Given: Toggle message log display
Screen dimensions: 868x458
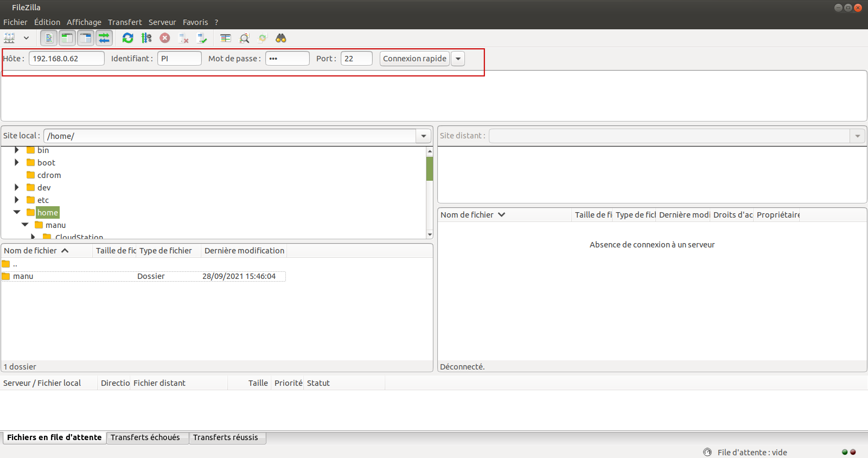Looking at the screenshot, I should pos(49,38).
